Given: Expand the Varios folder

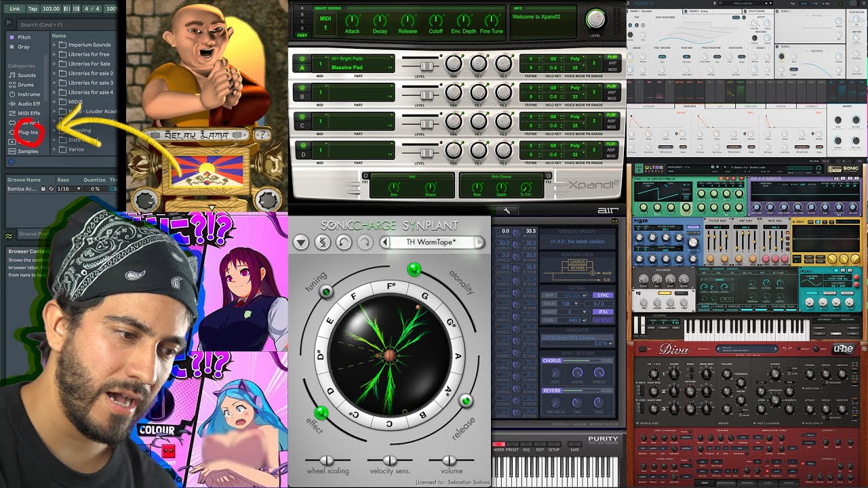Looking at the screenshot, I should 55,149.
